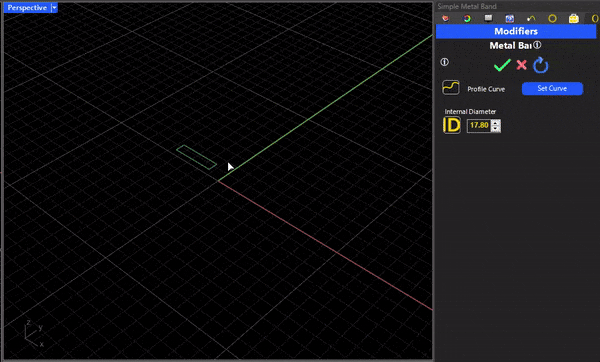
Task: Click the 'Metal Band' heading text
Action: pos(510,46)
